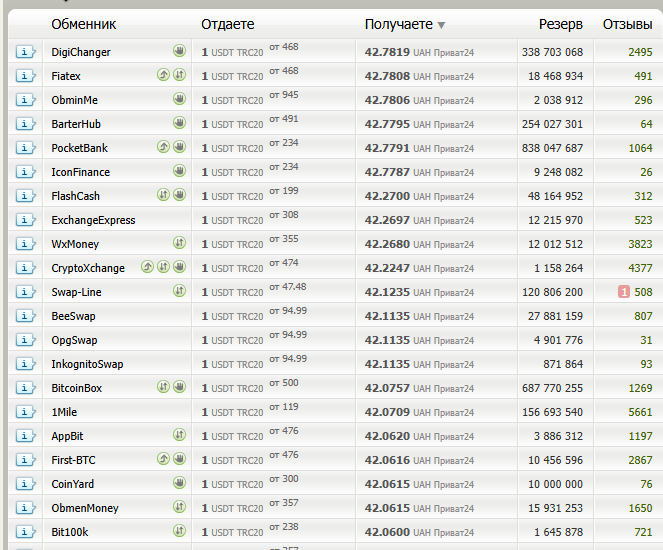Click the up-arrow badge icon beside CryptoXchange
Viewport: 663px width, 550px height.
click(x=148, y=267)
